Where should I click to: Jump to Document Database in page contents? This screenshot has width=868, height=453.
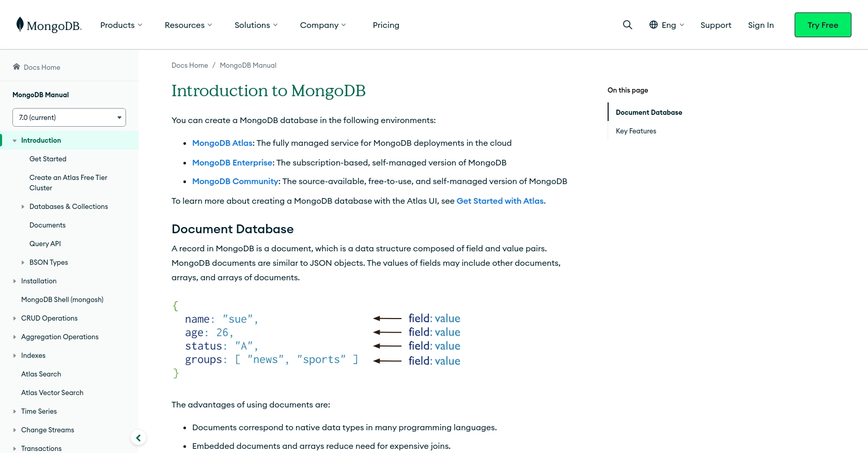(x=649, y=112)
